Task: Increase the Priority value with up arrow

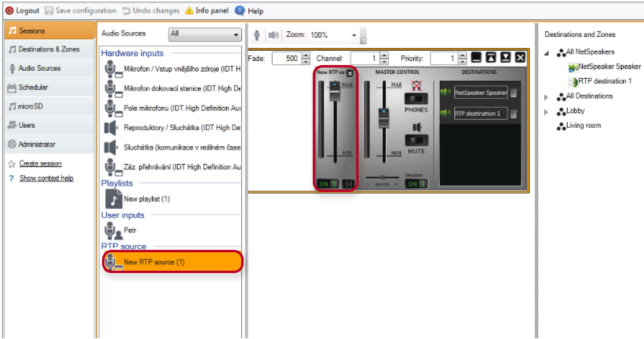Action: tap(463, 55)
